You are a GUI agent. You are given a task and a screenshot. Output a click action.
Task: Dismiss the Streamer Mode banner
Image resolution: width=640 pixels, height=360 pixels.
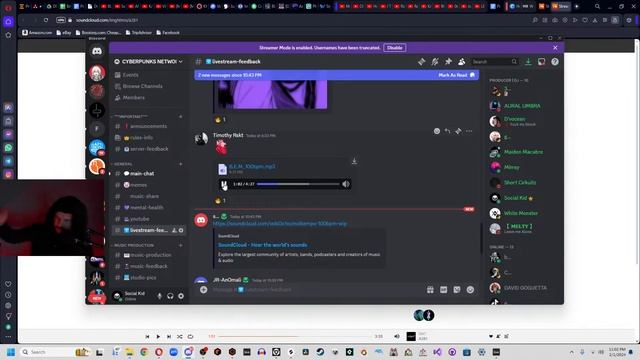[555, 48]
